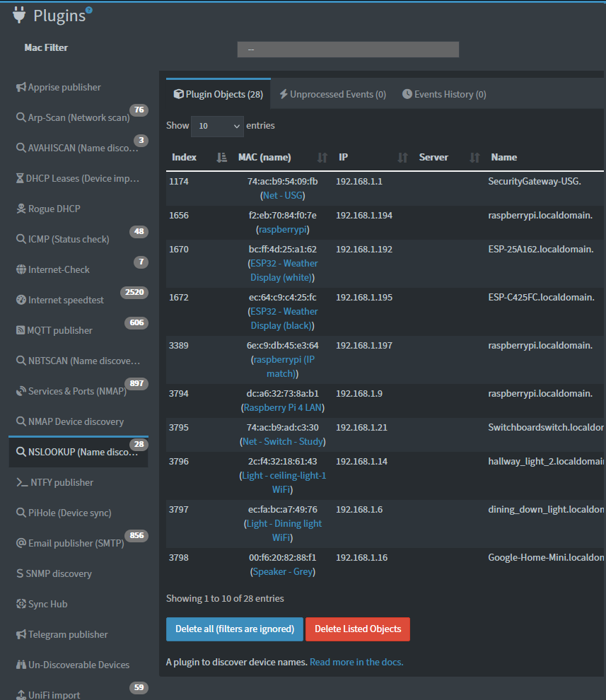Switch to Plugin Objects (28) tab
606x700 pixels.
218,94
